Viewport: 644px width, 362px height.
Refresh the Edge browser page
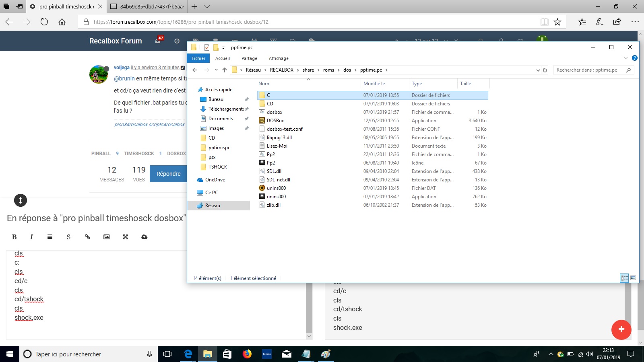(44, 22)
